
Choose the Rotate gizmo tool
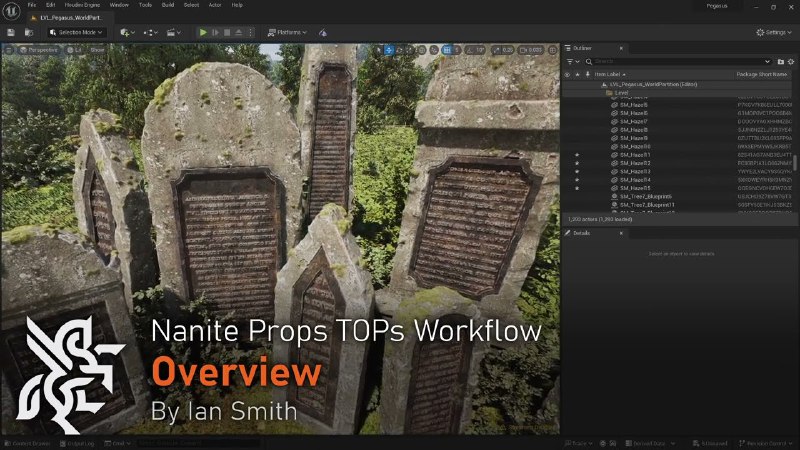click(399, 50)
